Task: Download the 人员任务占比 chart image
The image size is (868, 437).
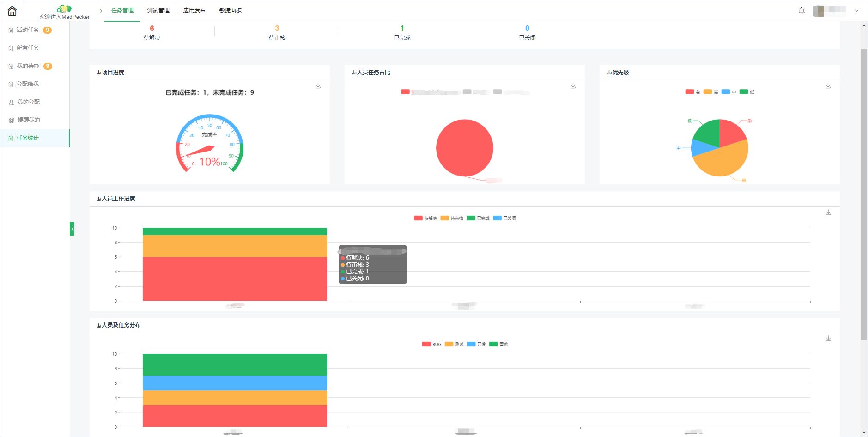Action: pos(573,86)
